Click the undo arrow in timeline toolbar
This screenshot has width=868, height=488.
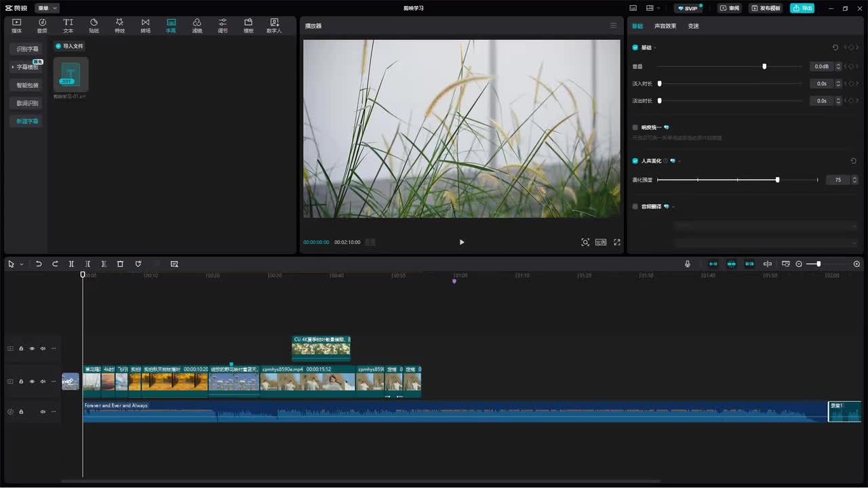(39, 264)
